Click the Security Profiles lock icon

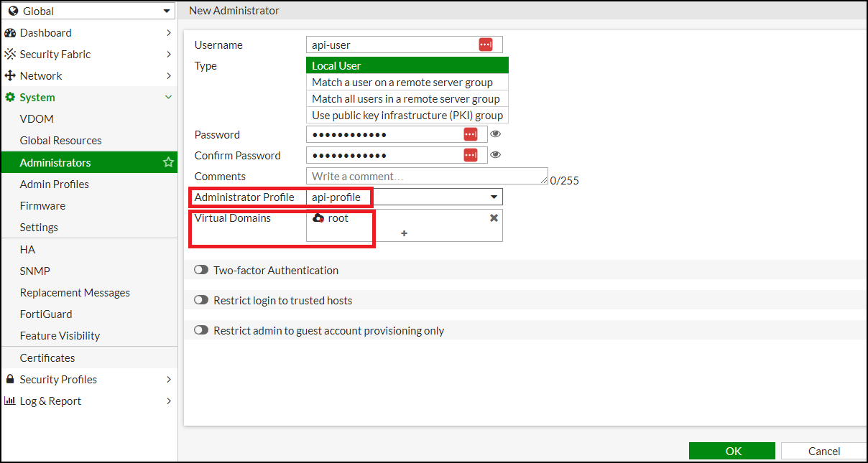tap(10, 380)
